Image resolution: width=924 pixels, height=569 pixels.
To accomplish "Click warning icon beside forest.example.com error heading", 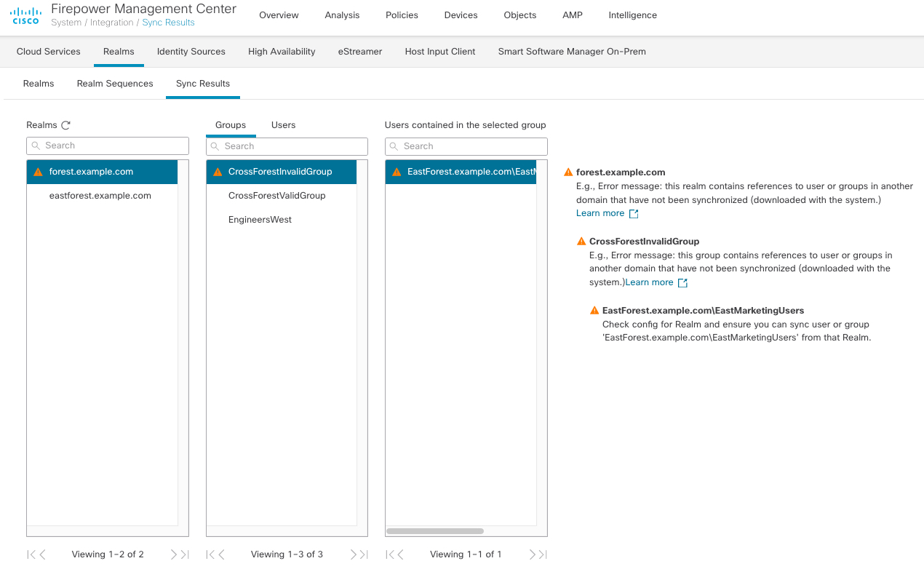I will (x=568, y=172).
